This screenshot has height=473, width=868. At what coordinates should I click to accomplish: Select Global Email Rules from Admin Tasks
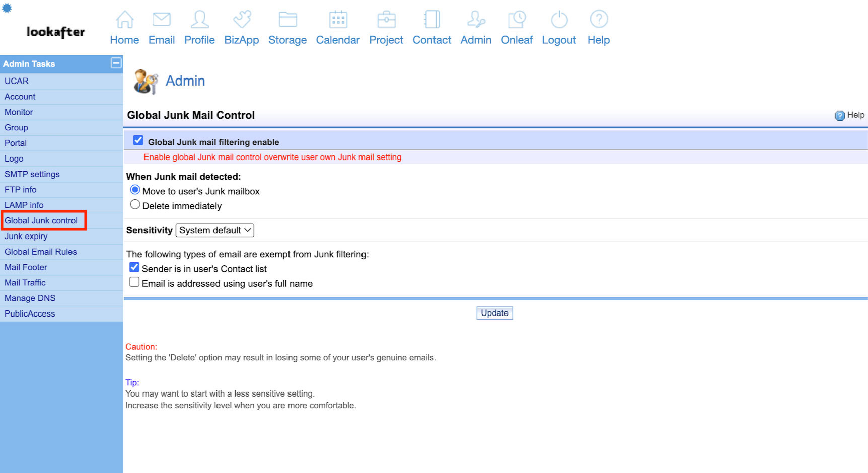(41, 252)
